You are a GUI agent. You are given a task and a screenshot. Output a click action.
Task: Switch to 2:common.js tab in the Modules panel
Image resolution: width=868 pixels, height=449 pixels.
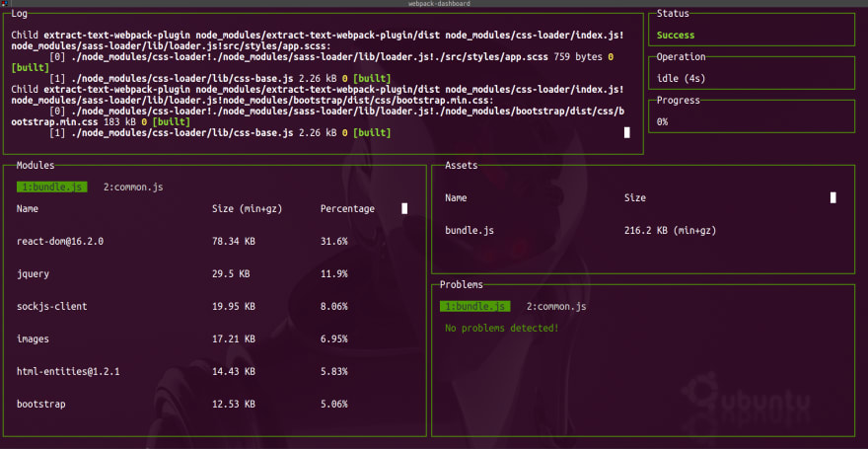(133, 187)
